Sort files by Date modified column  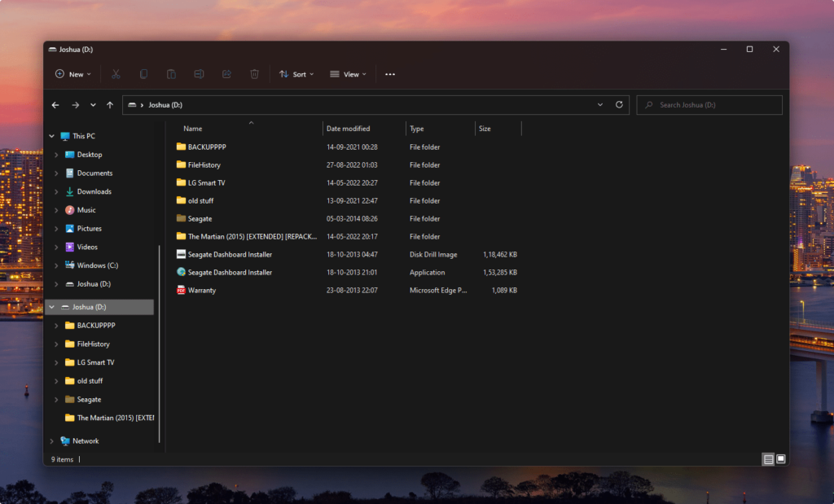click(349, 129)
